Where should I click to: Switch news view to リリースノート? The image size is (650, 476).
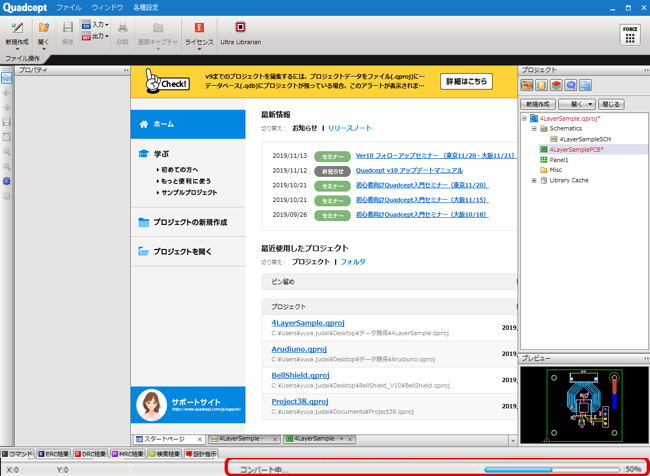pyautogui.click(x=349, y=129)
